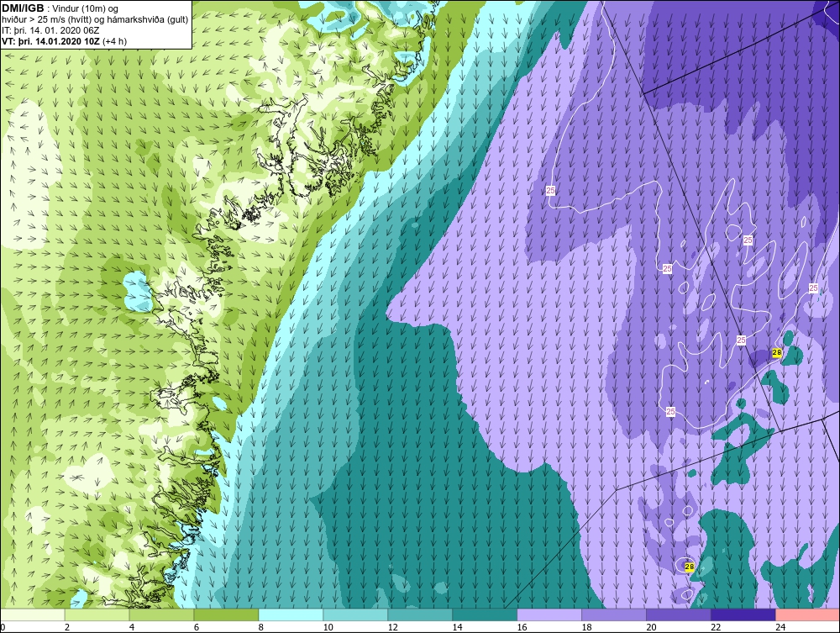Click the scale value 10 on the legend

(328, 627)
